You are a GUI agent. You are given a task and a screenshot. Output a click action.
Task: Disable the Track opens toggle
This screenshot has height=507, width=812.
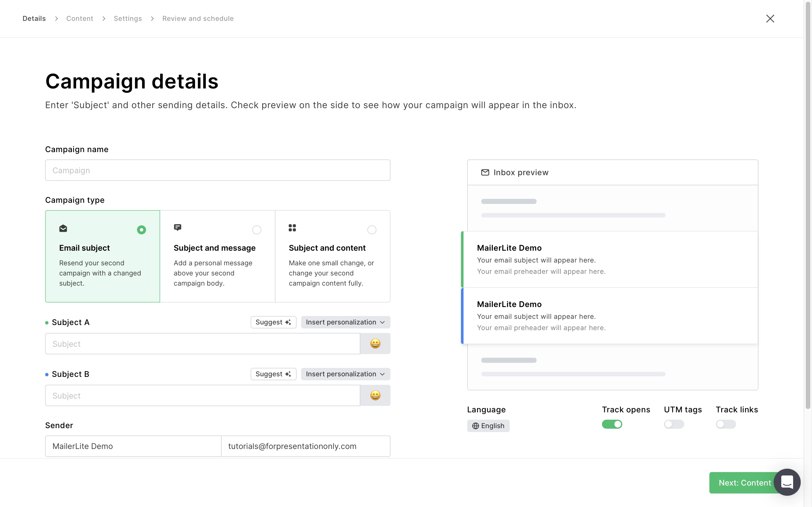coord(612,424)
